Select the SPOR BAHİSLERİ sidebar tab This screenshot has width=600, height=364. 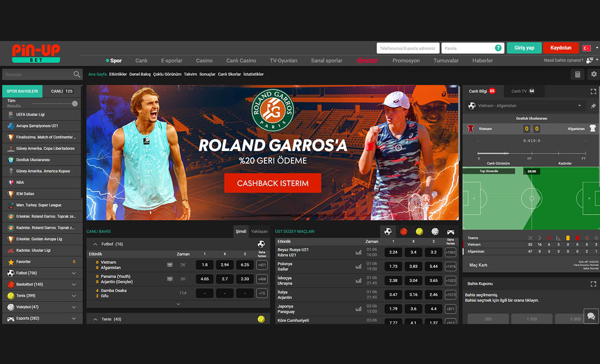[x=22, y=91]
